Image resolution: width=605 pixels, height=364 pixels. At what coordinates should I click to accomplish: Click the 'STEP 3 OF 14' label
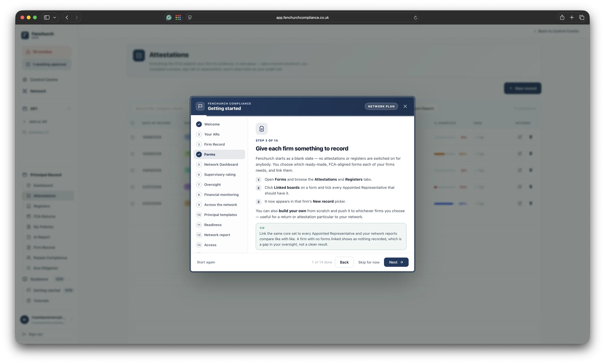coord(267,140)
